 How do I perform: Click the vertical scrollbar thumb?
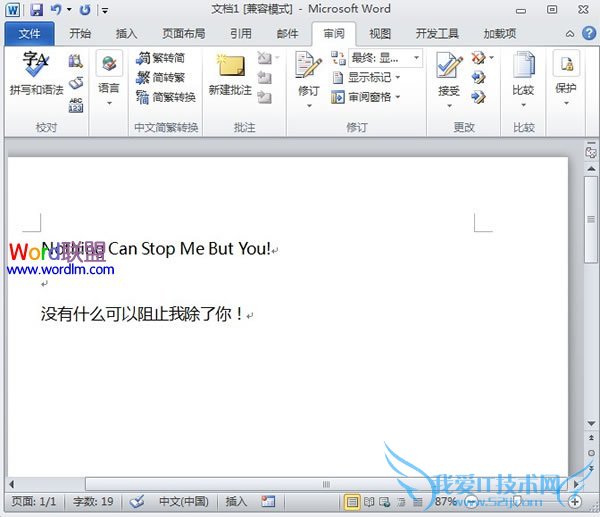tap(591, 219)
